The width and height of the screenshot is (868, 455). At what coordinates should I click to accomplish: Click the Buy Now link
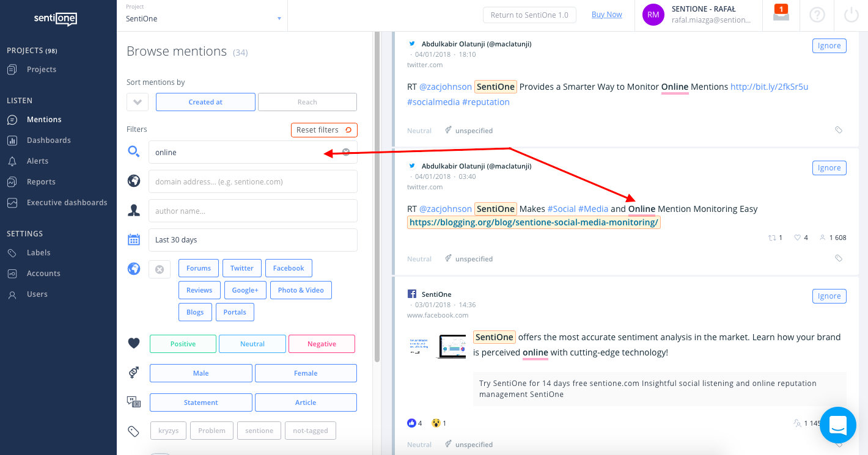(x=606, y=15)
